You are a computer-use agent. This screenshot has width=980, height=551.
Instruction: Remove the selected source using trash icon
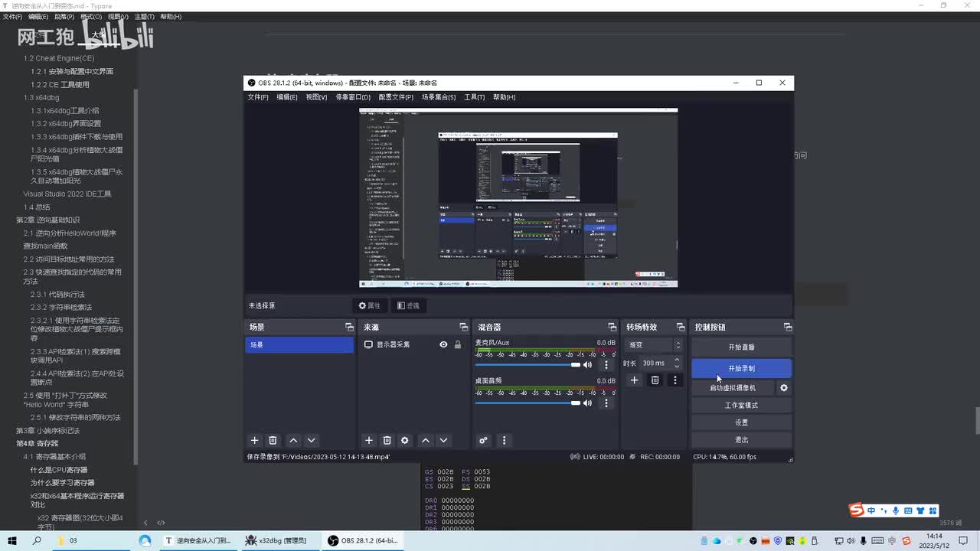coord(387,440)
